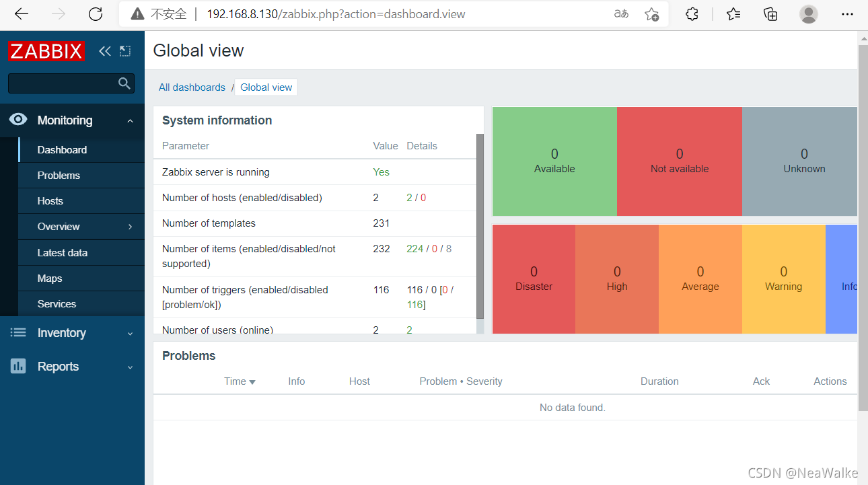Viewport: 868px width, 485px height.
Task: Click the green Available hosts tile
Action: tap(554, 161)
